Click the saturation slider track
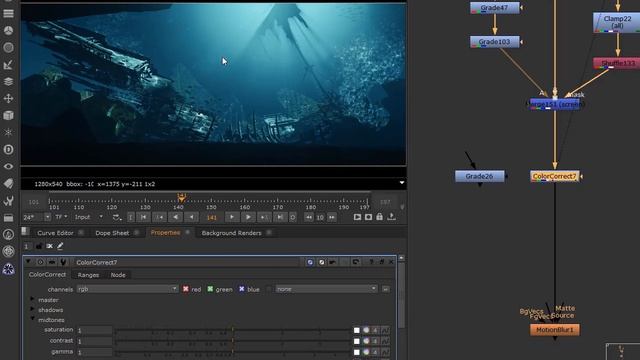The width and height of the screenshot is (640, 360). pos(233,330)
